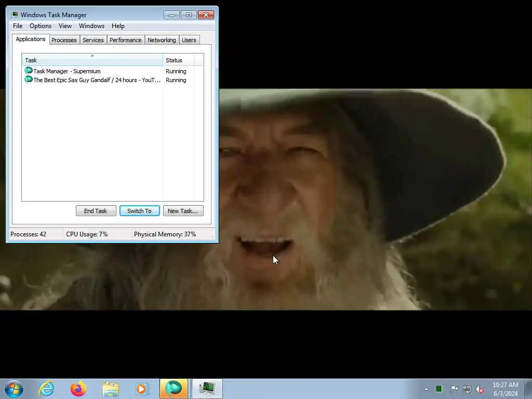The width and height of the screenshot is (532, 399).
Task: Sort by the Task column header
Action: [x=92, y=60]
